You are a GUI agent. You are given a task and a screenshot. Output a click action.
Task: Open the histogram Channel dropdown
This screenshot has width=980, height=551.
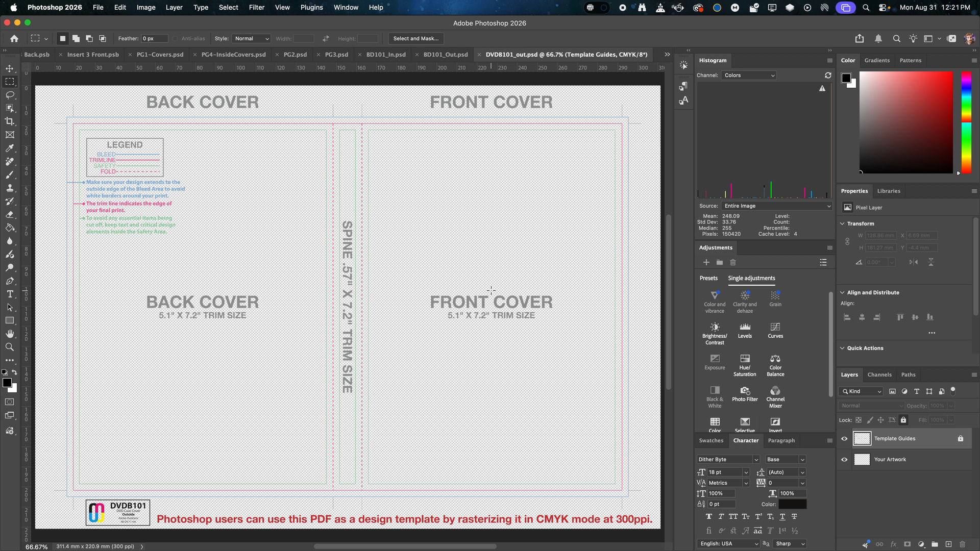(x=749, y=76)
